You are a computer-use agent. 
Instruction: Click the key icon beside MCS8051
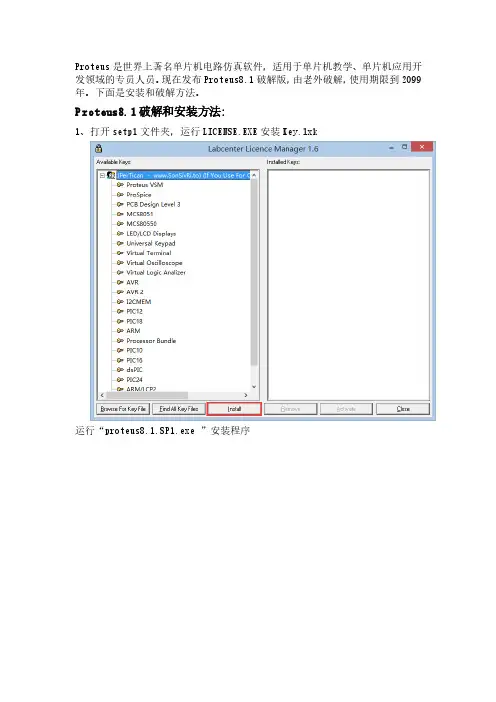point(120,214)
